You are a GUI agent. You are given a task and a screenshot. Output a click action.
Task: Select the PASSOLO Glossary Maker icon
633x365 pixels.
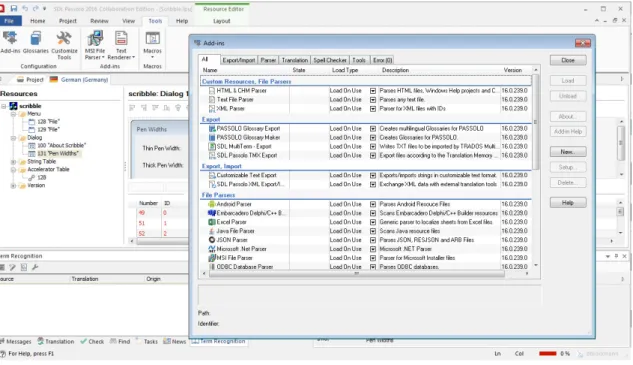point(212,137)
